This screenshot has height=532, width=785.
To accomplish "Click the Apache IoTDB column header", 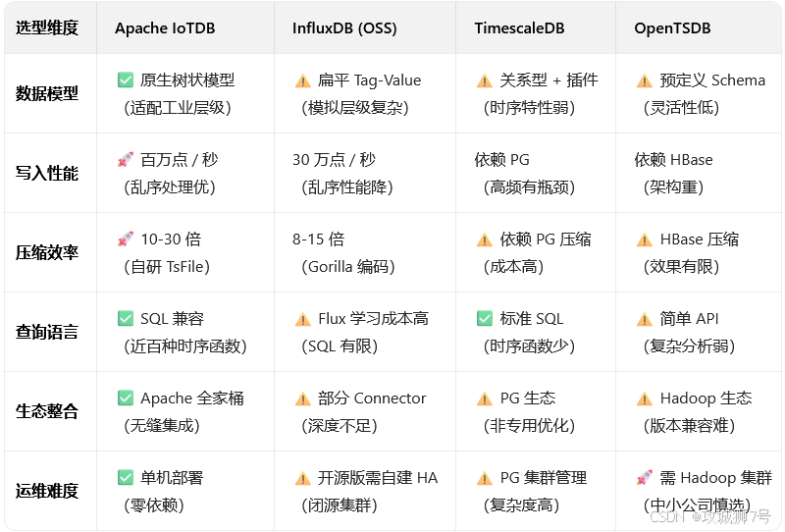I will tap(165, 28).
